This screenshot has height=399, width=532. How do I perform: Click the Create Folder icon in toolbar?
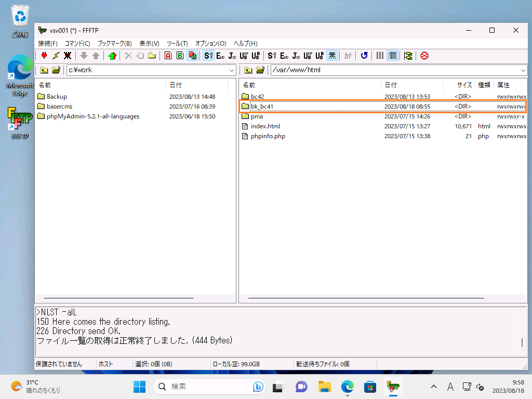(x=152, y=56)
